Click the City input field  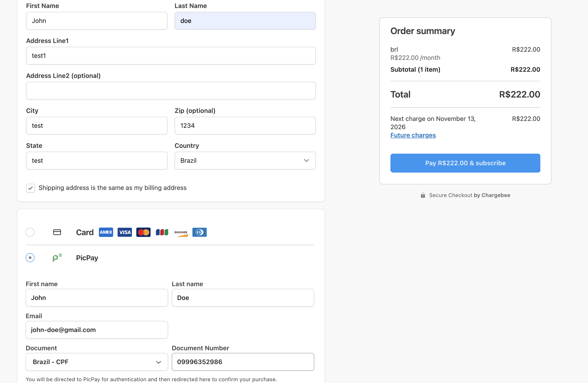(x=97, y=125)
